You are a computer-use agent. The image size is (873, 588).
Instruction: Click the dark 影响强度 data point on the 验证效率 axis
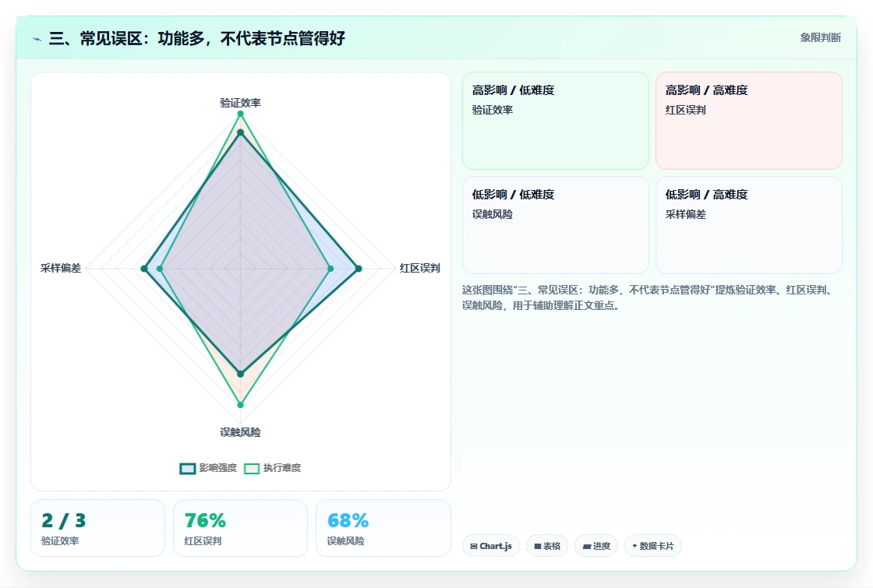pyautogui.click(x=241, y=132)
